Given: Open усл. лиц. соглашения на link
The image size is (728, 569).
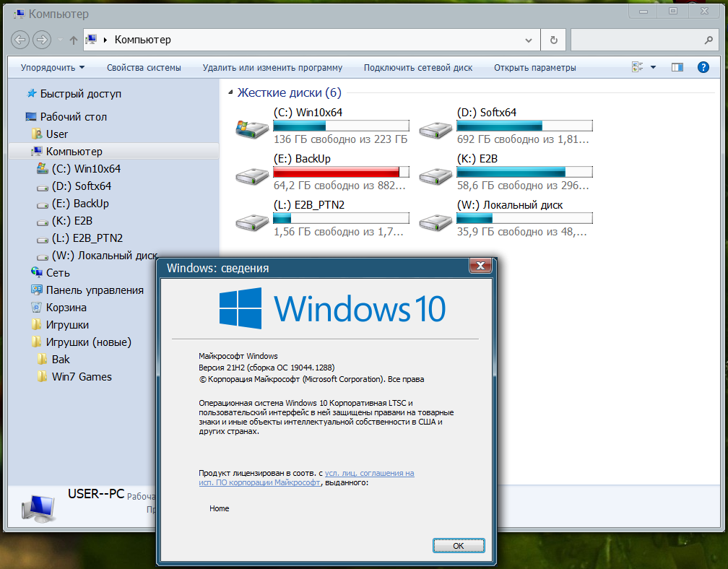Looking at the screenshot, I should 369,473.
